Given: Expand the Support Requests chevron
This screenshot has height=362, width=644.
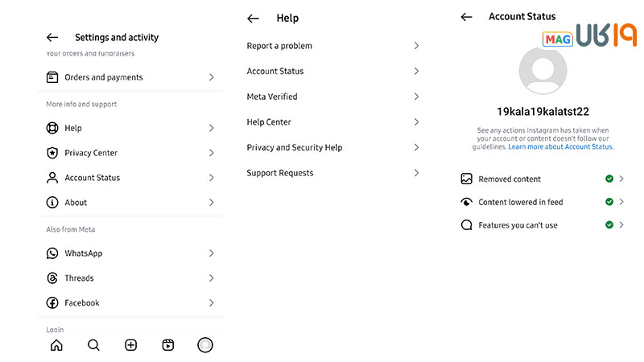Looking at the screenshot, I should coord(416,173).
